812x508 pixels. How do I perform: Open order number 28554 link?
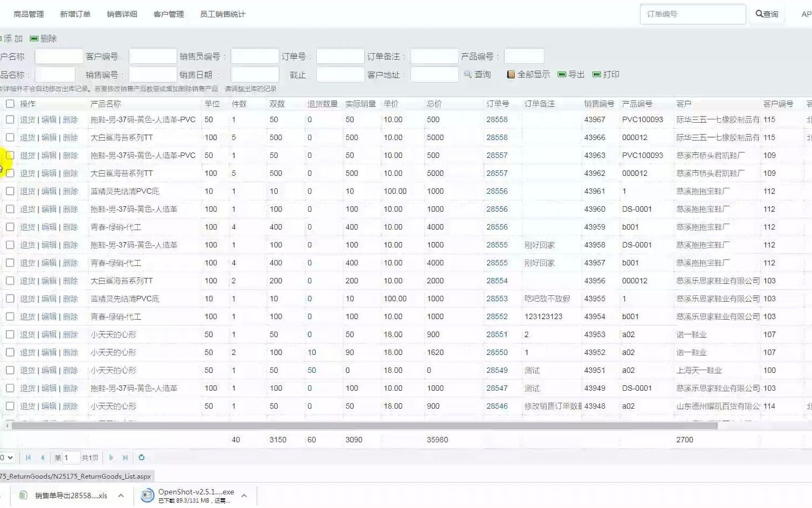[497, 281]
